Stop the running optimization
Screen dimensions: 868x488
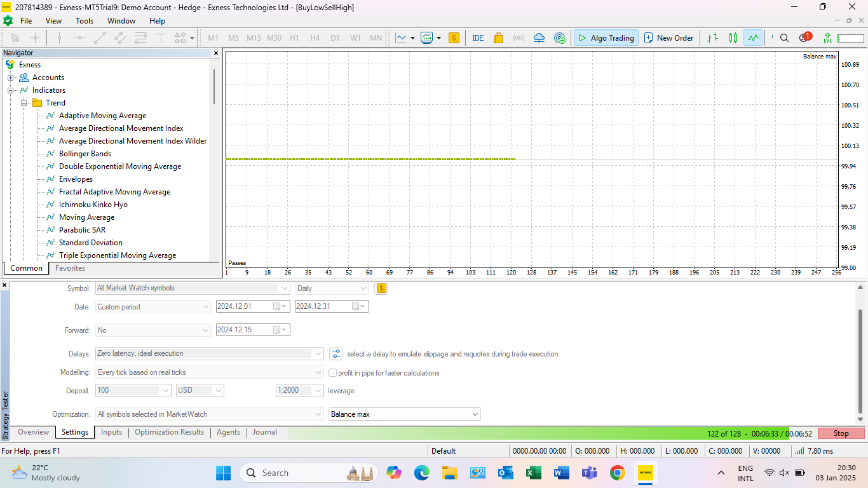click(841, 433)
